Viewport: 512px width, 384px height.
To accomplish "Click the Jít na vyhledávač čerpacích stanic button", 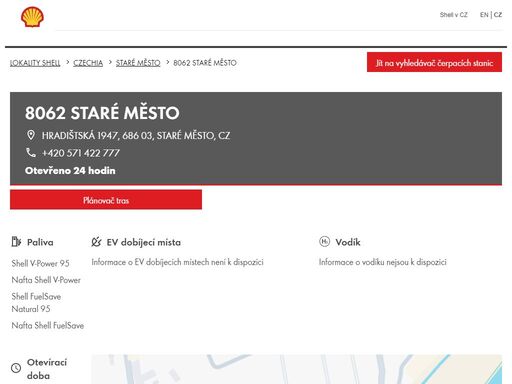I will click(434, 62).
